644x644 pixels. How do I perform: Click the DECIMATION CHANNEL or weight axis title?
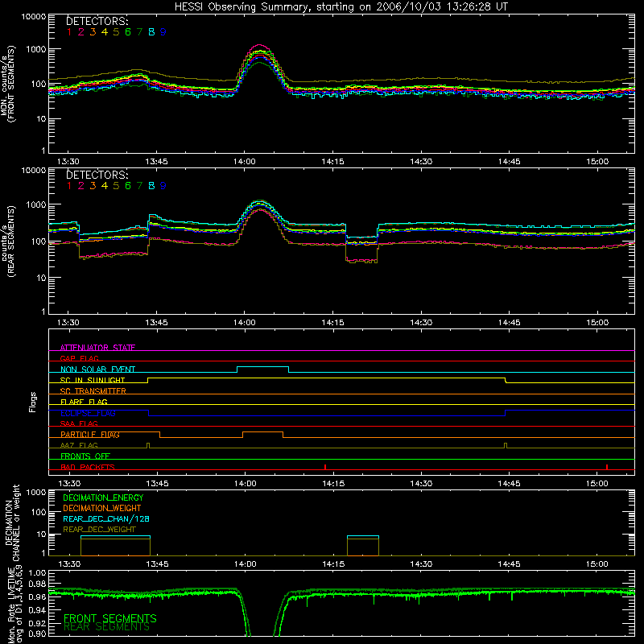(x=12, y=522)
